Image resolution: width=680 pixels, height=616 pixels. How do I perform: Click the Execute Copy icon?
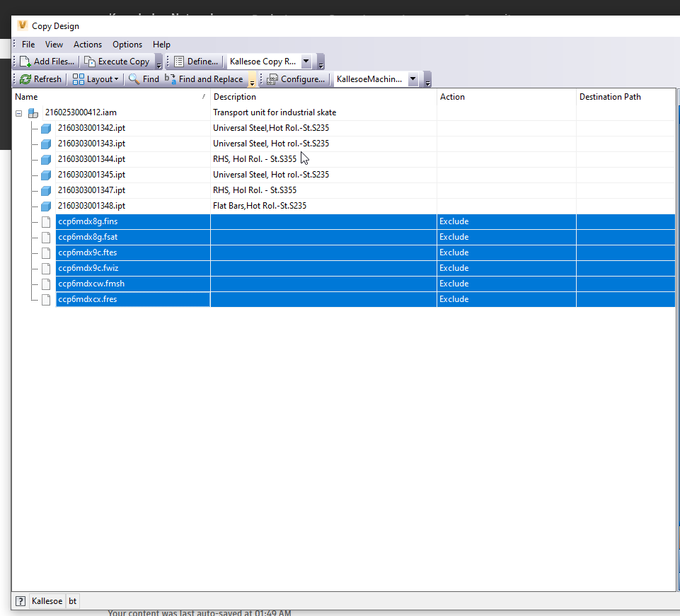(91, 62)
